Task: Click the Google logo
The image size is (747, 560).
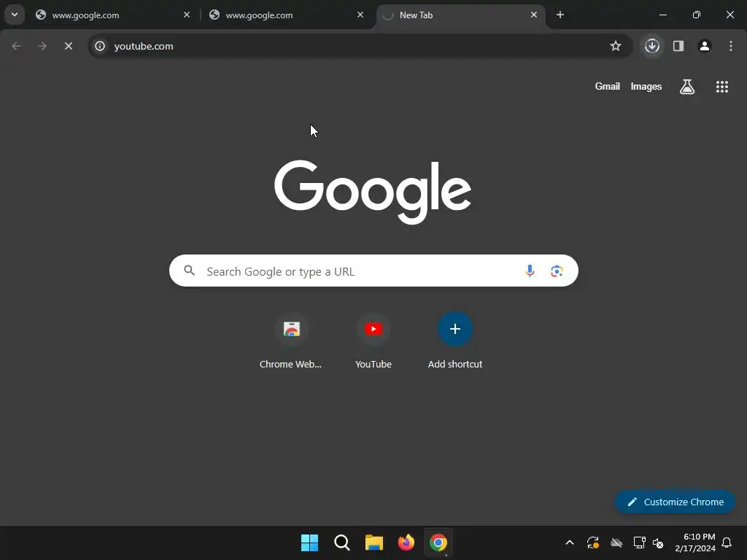Action: (373, 192)
